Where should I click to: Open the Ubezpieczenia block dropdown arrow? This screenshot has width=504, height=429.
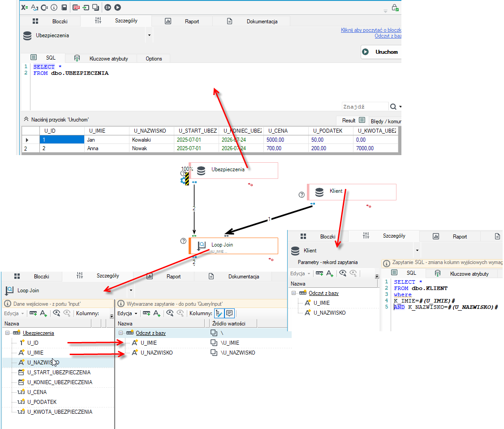click(150, 35)
